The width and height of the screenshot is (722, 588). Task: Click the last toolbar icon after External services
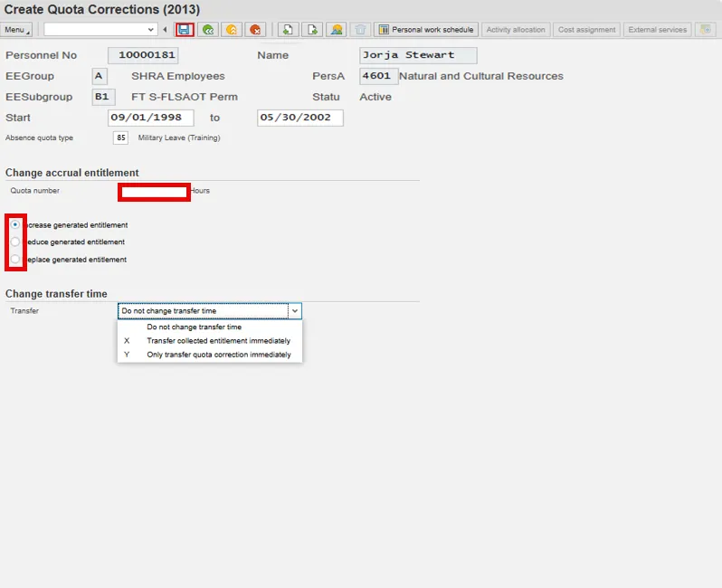(705, 30)
